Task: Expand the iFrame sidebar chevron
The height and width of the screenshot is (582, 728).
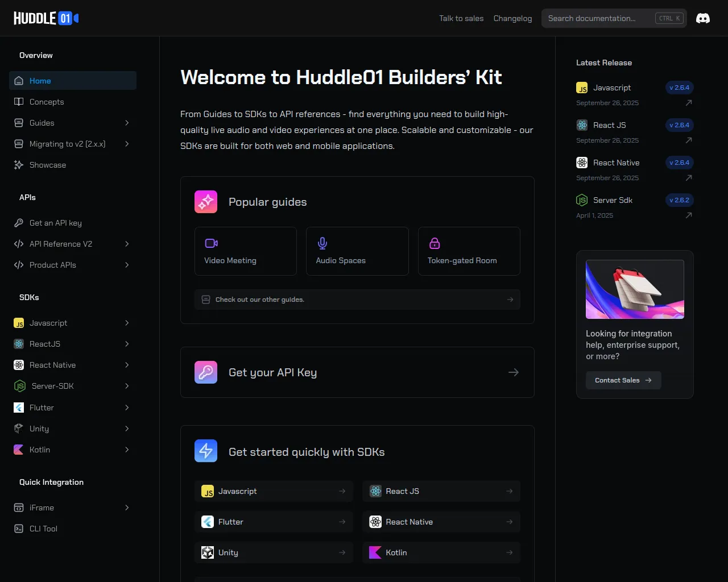Action: 127,508
